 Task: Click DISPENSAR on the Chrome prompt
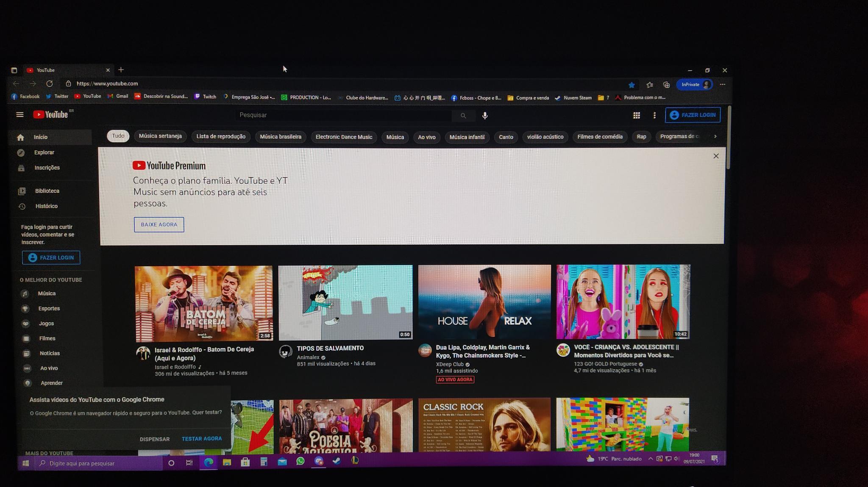[155, 439]
